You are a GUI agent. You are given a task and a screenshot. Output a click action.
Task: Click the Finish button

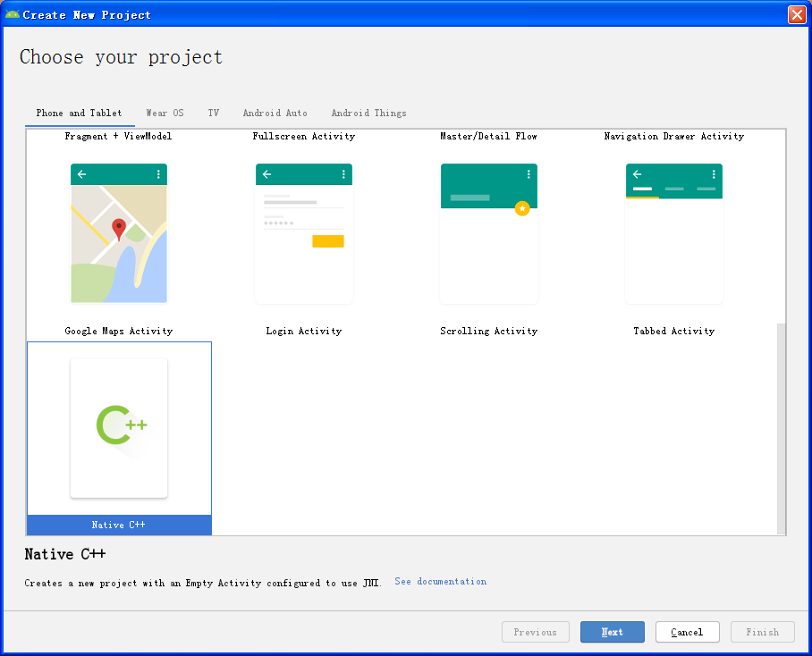[x=762, y=632]
